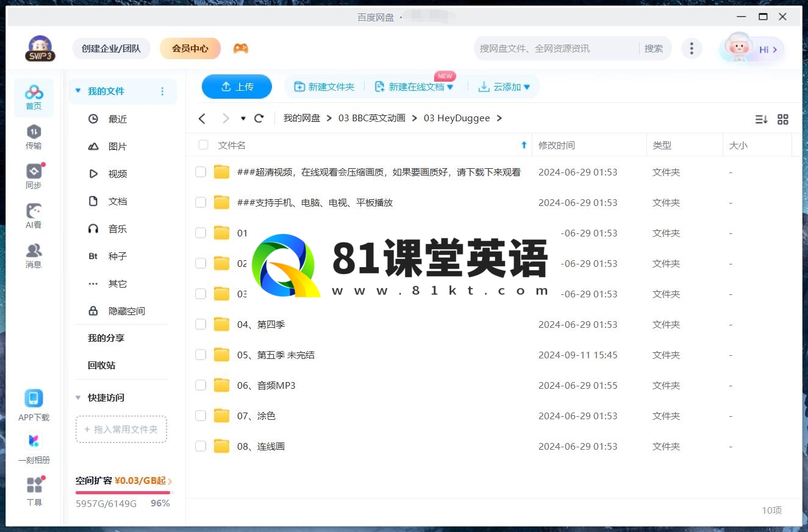The height and width of the screenshot is (532, 808).
Task: Open the 工具 tools panel
Action: point(34,491)
